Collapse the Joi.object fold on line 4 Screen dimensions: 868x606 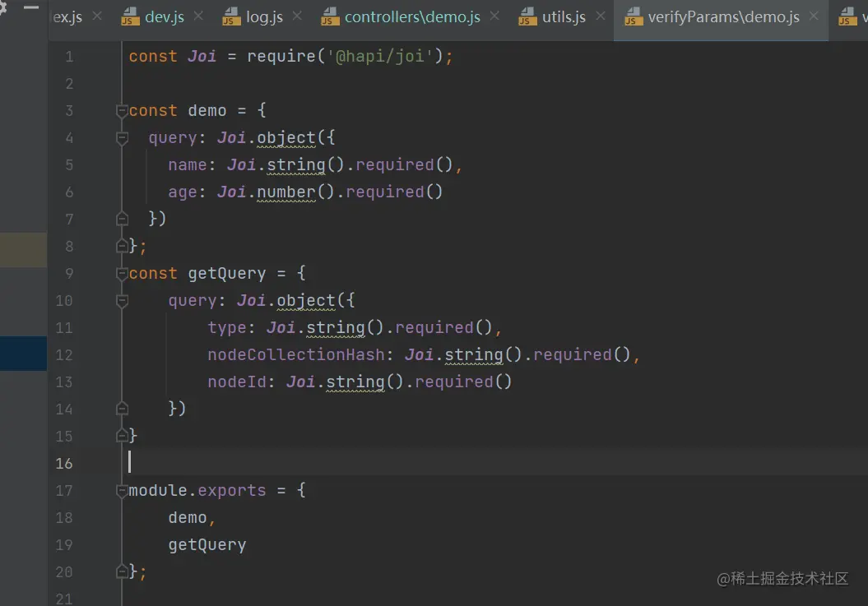point(123,138)
